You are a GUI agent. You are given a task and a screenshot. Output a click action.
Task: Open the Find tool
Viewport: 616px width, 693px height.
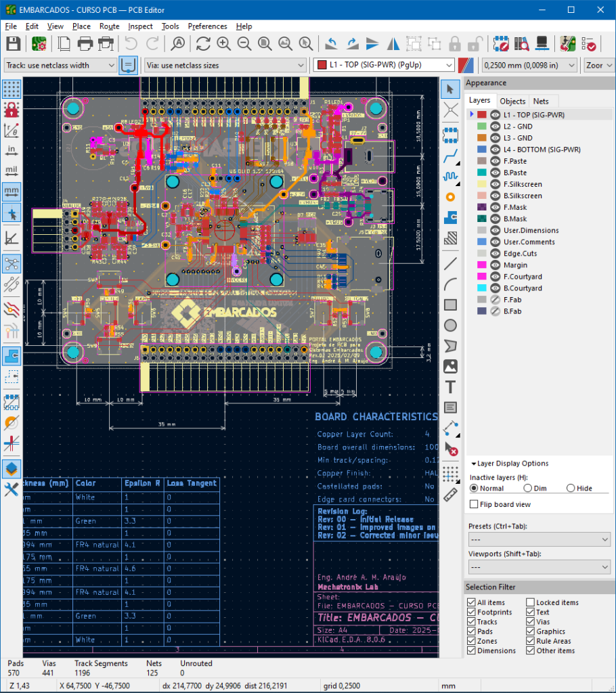tap(178, 44)
